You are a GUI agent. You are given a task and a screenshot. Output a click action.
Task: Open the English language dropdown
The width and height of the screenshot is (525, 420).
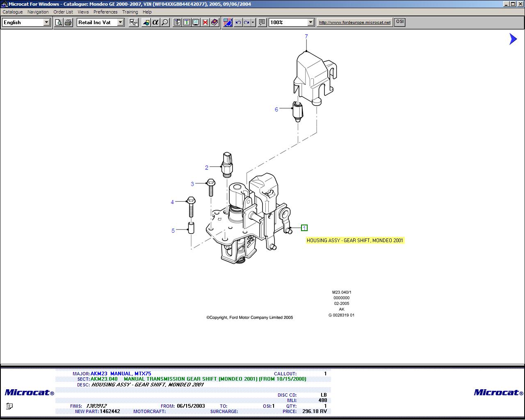(46, 23)
